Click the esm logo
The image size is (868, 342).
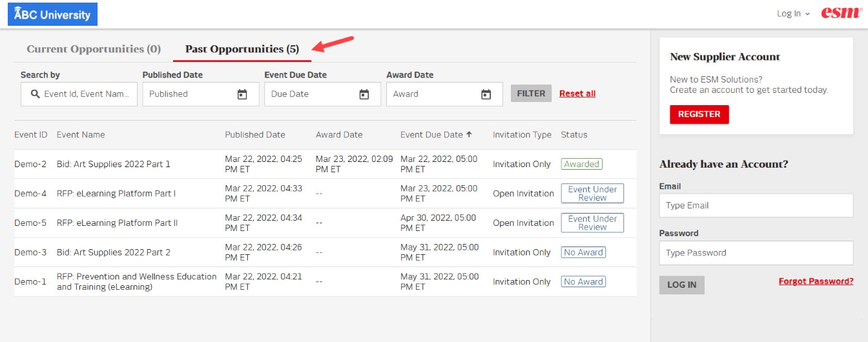[842, 13]
